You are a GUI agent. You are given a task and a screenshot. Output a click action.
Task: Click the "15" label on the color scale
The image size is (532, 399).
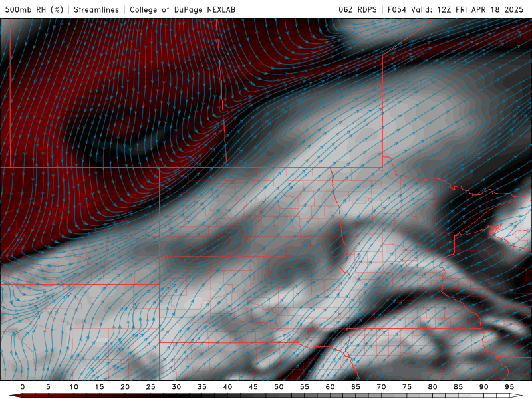(99, 387)
